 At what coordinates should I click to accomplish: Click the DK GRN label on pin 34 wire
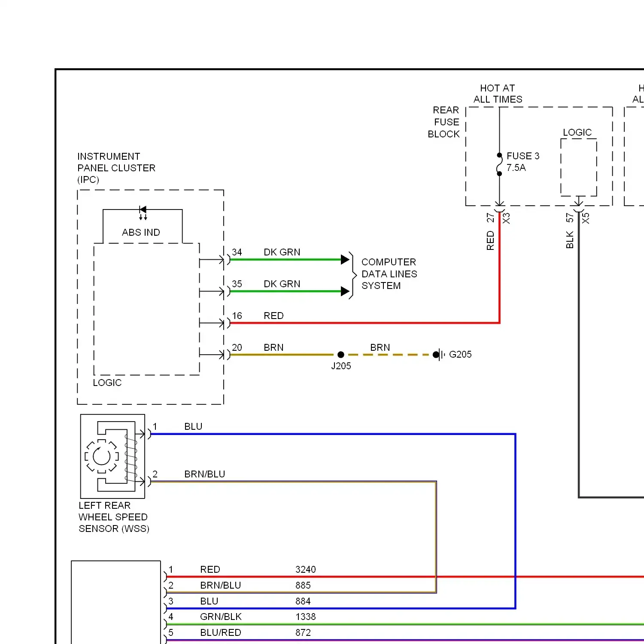tap(282, 252)
